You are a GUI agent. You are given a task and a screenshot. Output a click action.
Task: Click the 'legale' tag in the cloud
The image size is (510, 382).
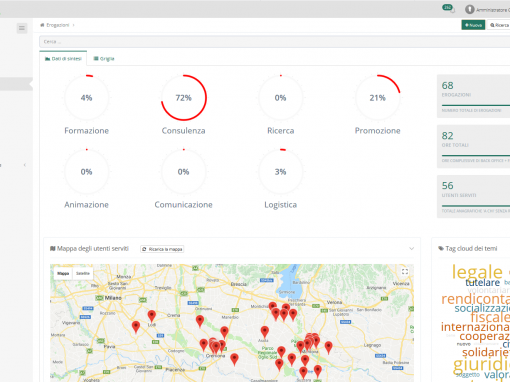[x=477, y=272]
